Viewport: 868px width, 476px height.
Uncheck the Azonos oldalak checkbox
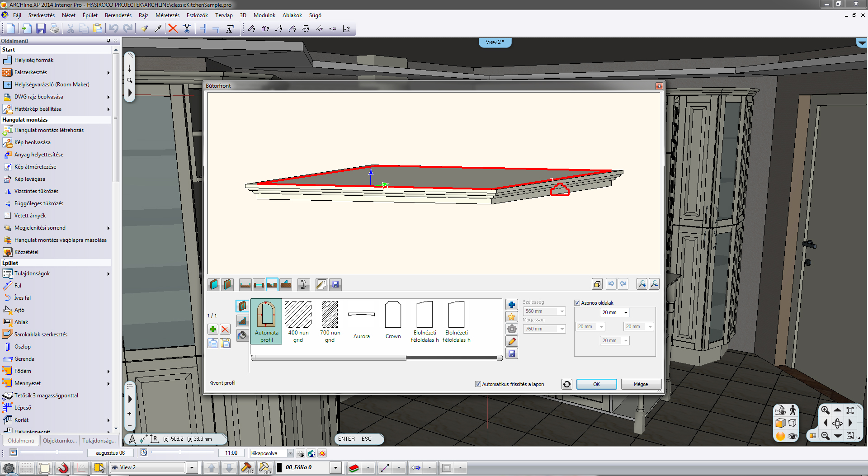[577, 303]
